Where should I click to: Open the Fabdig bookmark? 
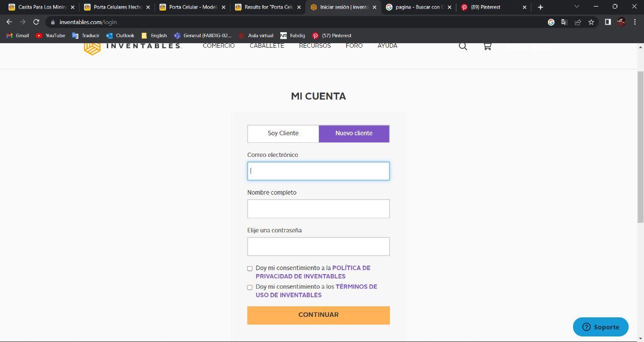click(292, 36)
